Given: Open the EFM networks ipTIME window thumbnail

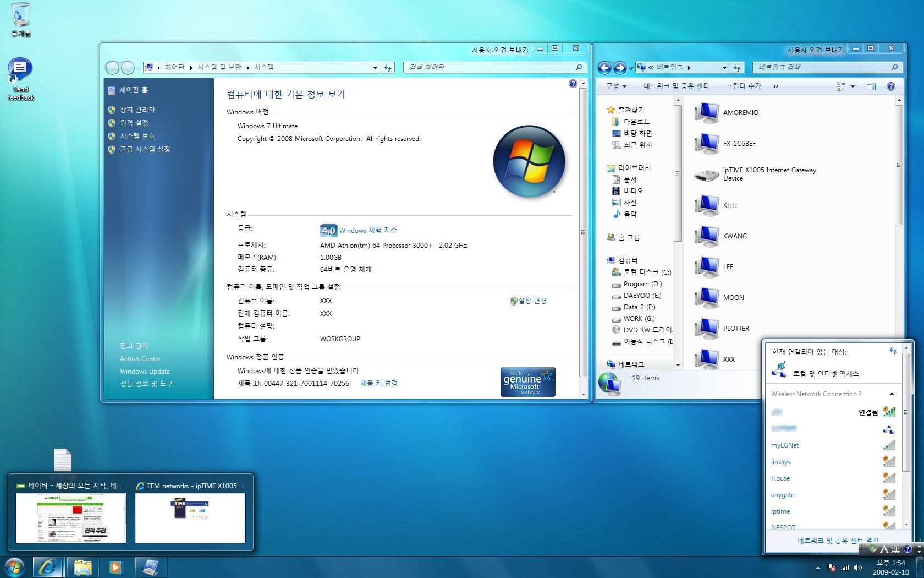Looking at the screenshot, I should (190, 513).
